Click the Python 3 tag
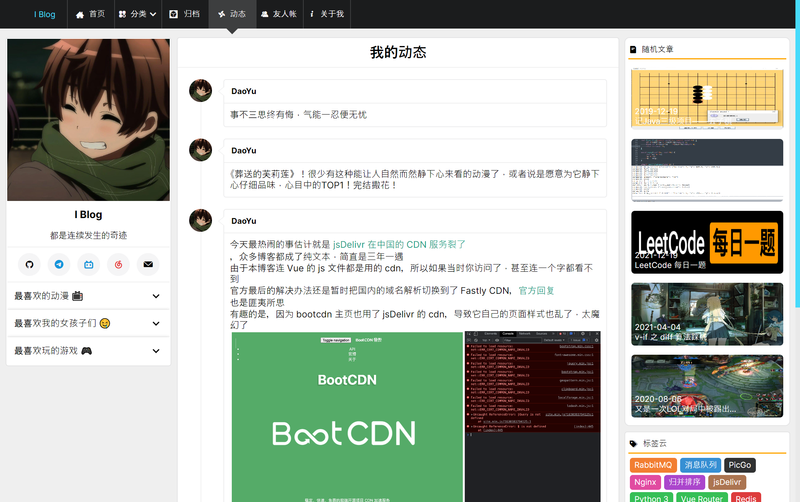The height and width of the screenshot is (502, 800). click(652, 498)
